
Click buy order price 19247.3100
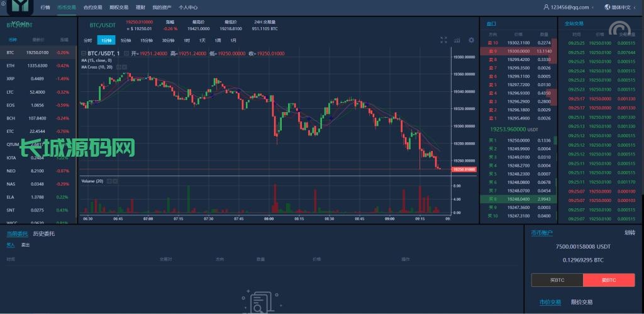[x=518, y=216]
